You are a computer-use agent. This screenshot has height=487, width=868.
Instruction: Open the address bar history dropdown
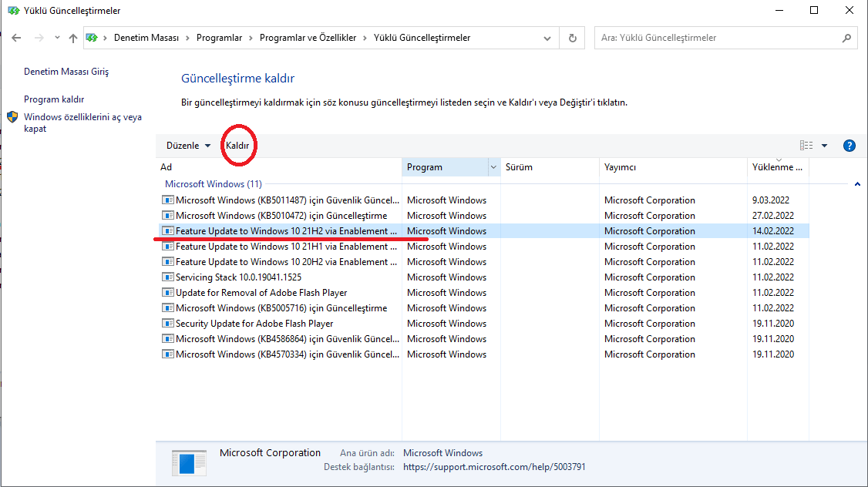coord(547,39)
